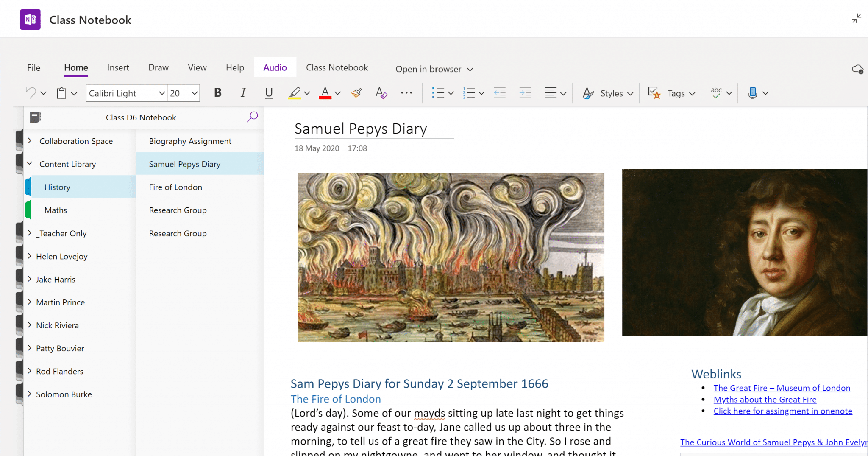Select the yellow text highlighter tool

tap(295, 92)
